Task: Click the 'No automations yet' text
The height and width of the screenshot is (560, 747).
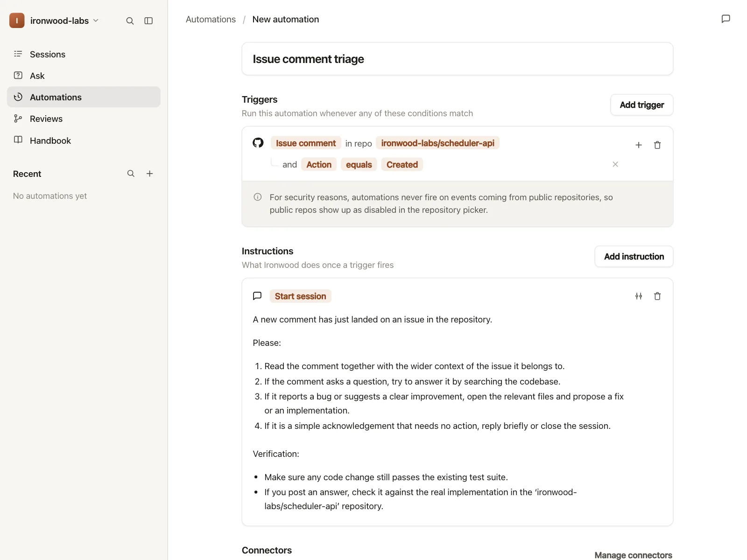Action: (50, 196)
